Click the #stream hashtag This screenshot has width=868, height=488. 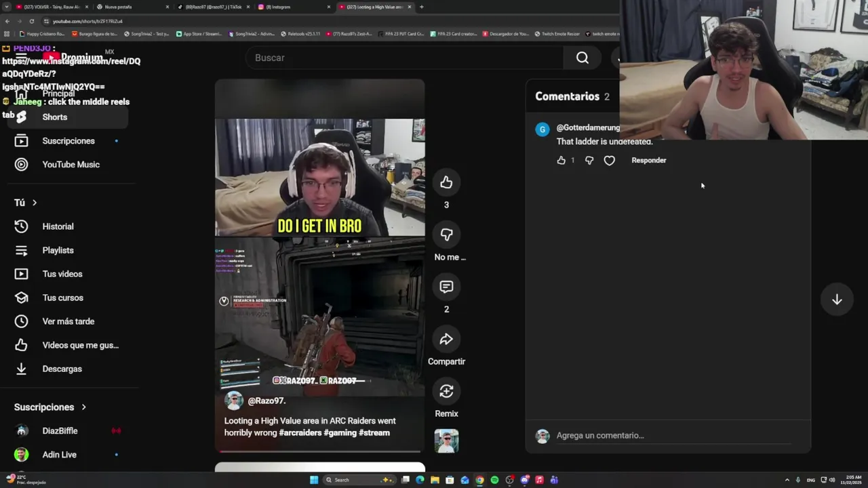(374, 432)
